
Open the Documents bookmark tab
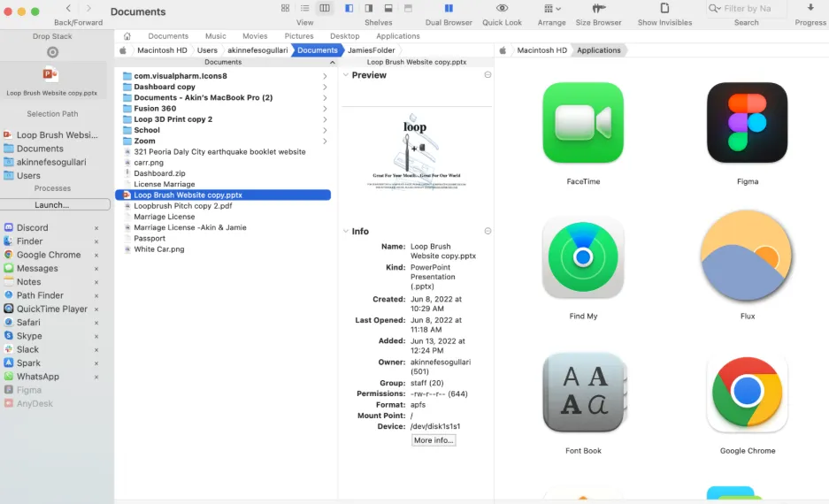click(x=168, y=36)
